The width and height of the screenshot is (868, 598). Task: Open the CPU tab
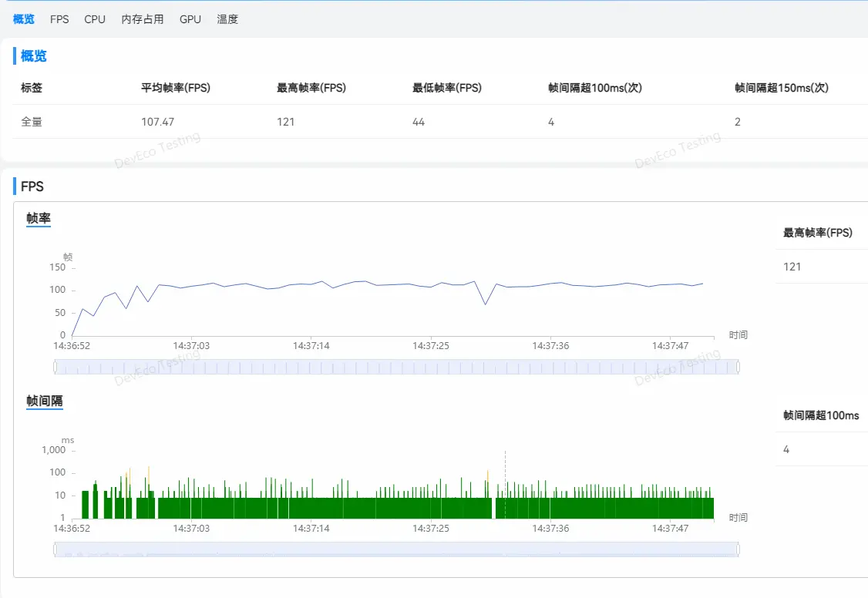pyautogui.click(x=95, y=19)
